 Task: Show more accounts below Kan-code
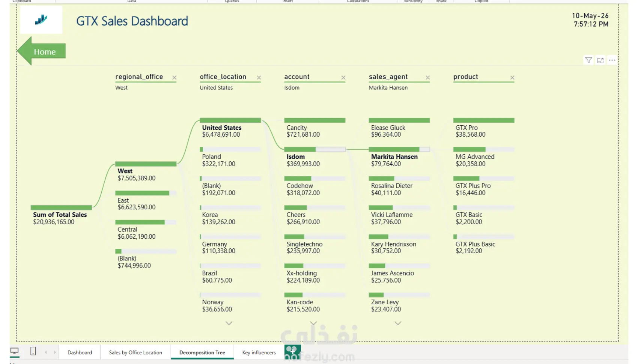click(313, 323)
